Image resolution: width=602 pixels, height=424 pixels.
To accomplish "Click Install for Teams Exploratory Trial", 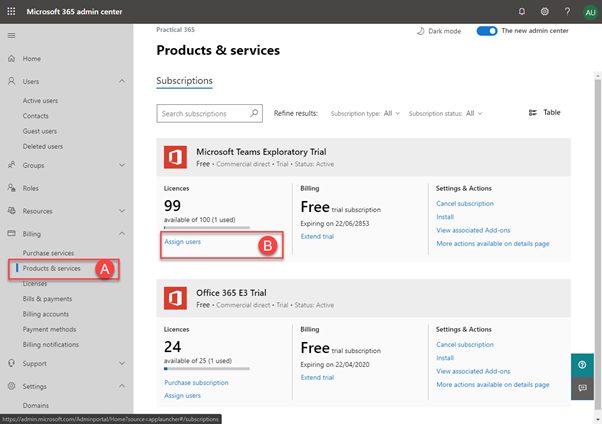I will (x=445, y=217).
